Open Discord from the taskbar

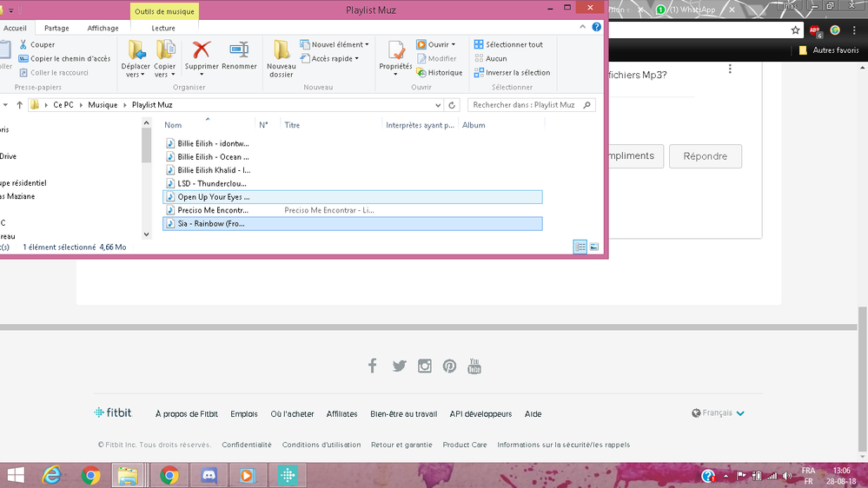point(209,475)
